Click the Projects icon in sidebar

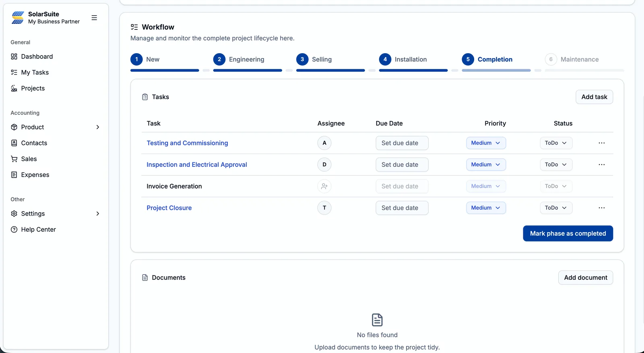(14, 88)
